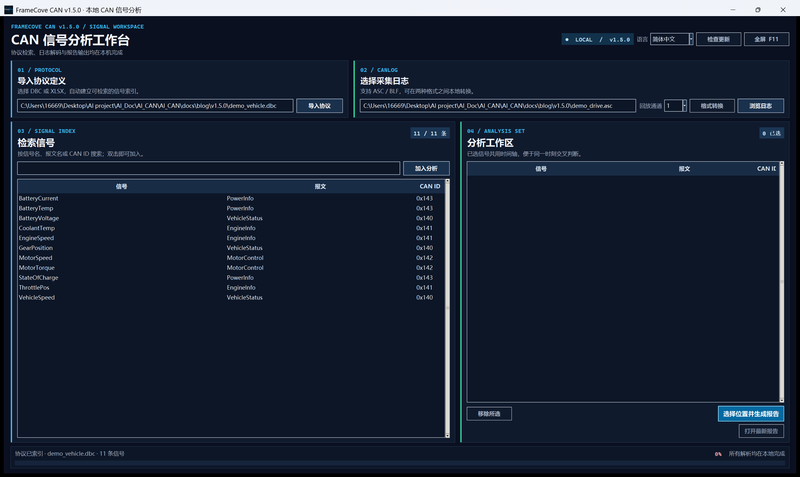Click the 移除所选 button

[489, 414]
